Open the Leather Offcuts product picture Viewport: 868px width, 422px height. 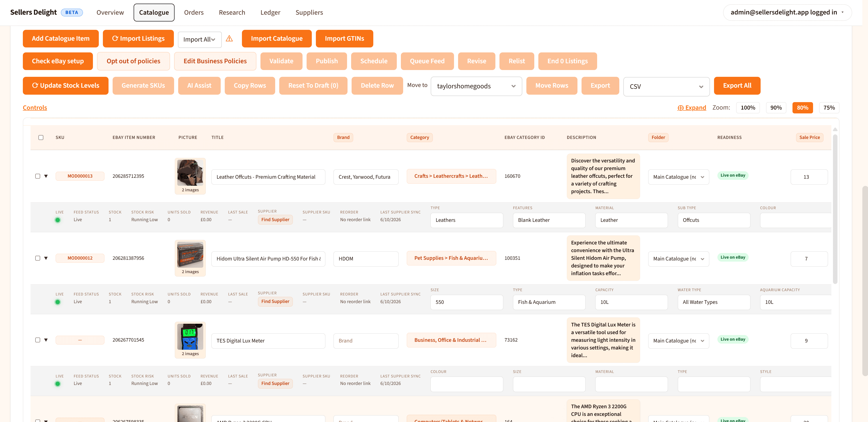tap(190, 172)
